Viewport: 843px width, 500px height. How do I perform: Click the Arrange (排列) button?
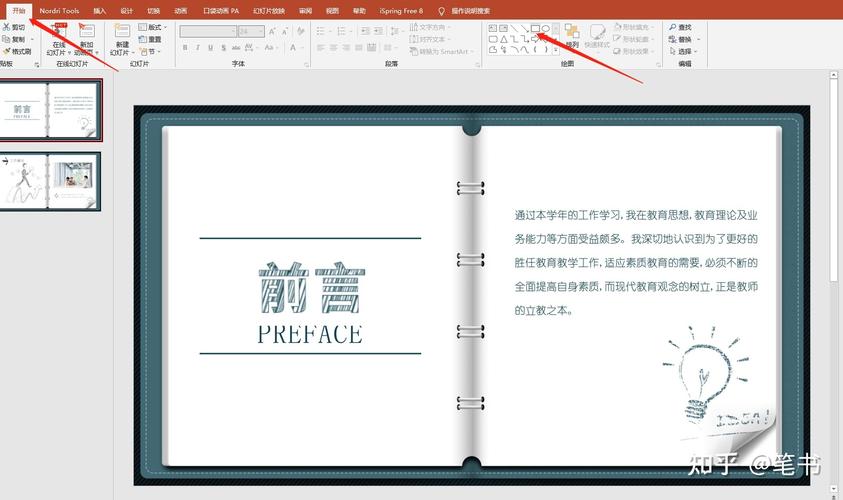click(x=571, y=37)
